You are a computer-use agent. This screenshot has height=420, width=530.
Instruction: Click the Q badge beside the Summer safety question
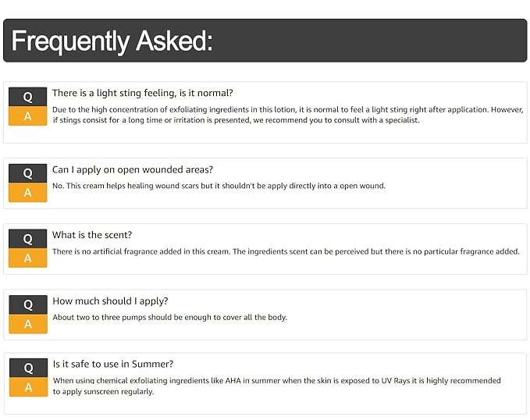pyautogui.click(x=28, y=368)
